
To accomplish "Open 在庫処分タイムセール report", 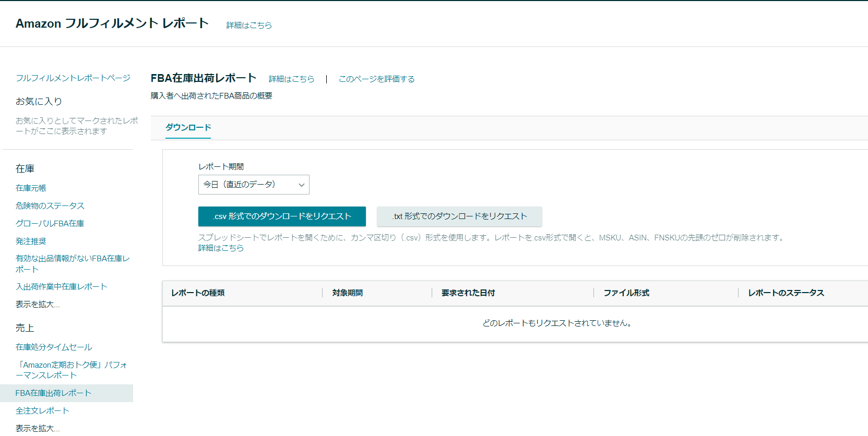I will pos(54,347).
